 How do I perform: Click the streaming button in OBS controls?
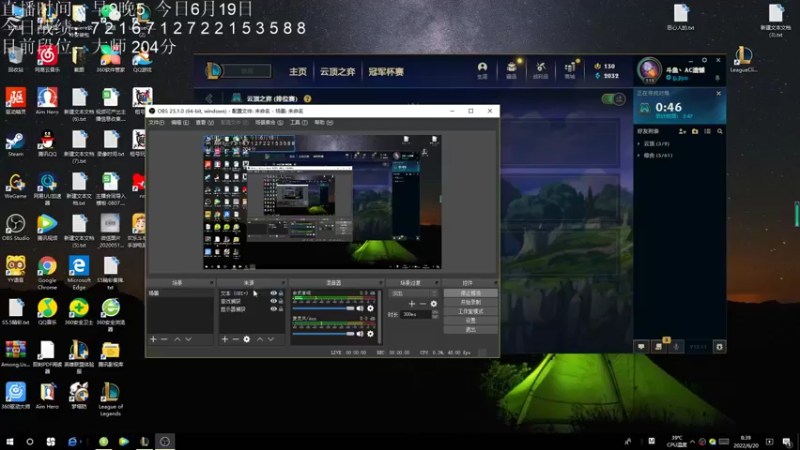(x=470, y=293)
